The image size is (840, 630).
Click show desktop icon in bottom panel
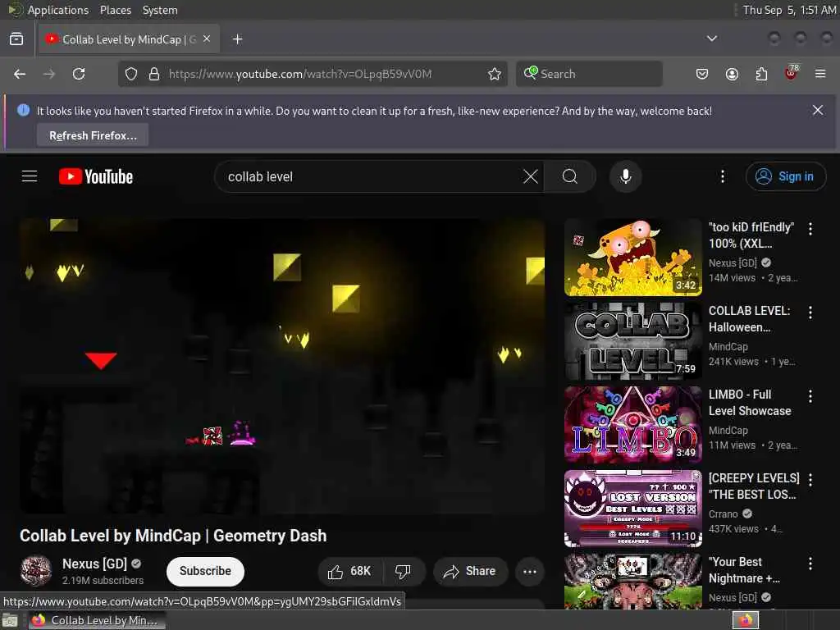coord(10,620)
